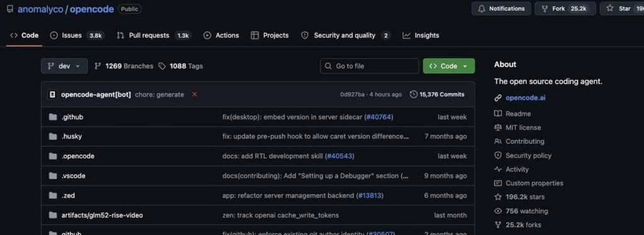The height and width of the screenshot is (235, 644).
Task: Open the Pull requests tab
Action: 153,35
